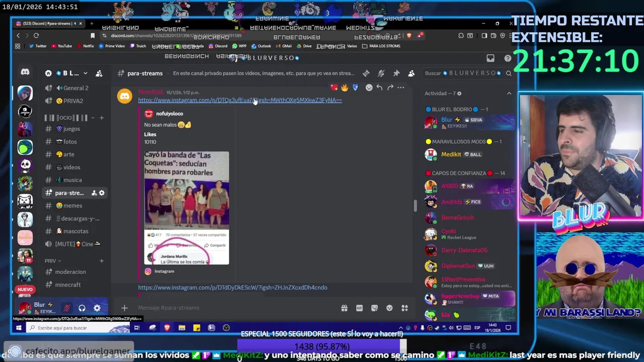Reload the browser page

click(36, 35)
